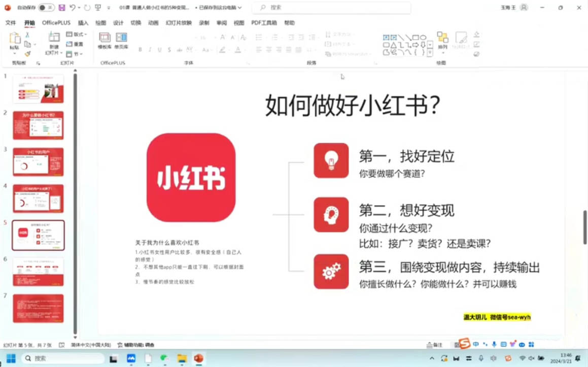Click the 小红书 logo image on slide

(x=191, y=178)
